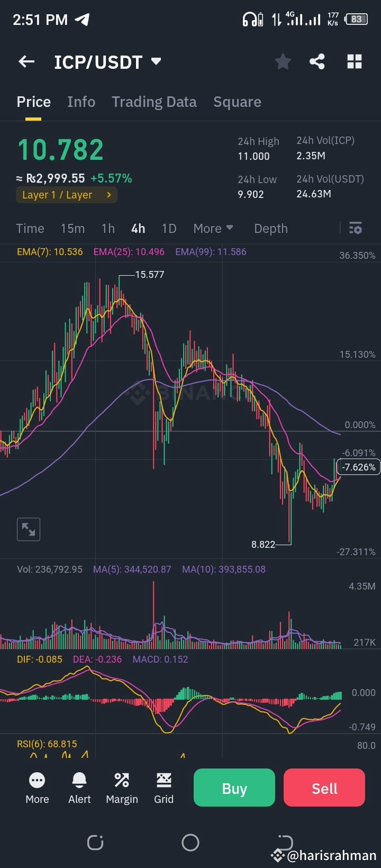This screenshot has height=868, width=381.
Task: Toggle ICP/USDT as a favorite
Action: point(283,61)
